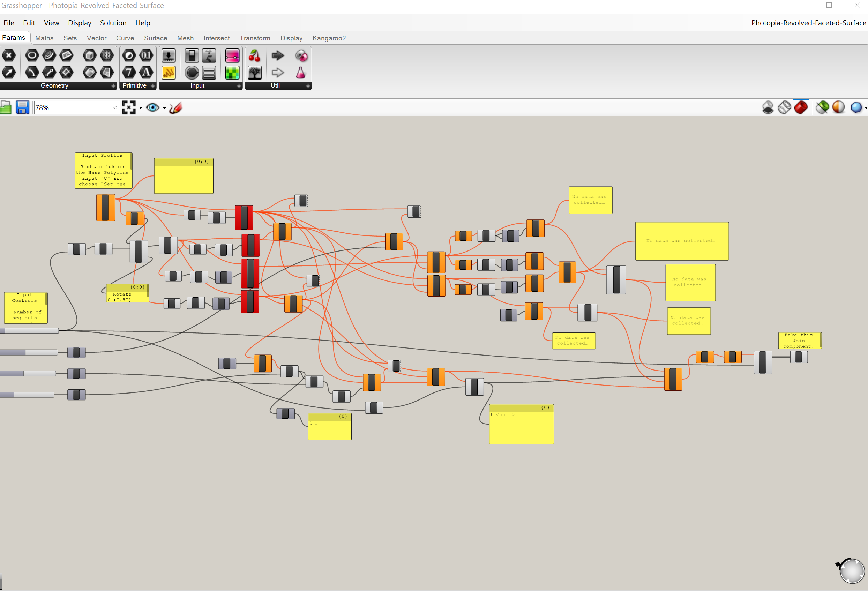Pick the Brep cylinder parameter icon

(x=90, y=73)
